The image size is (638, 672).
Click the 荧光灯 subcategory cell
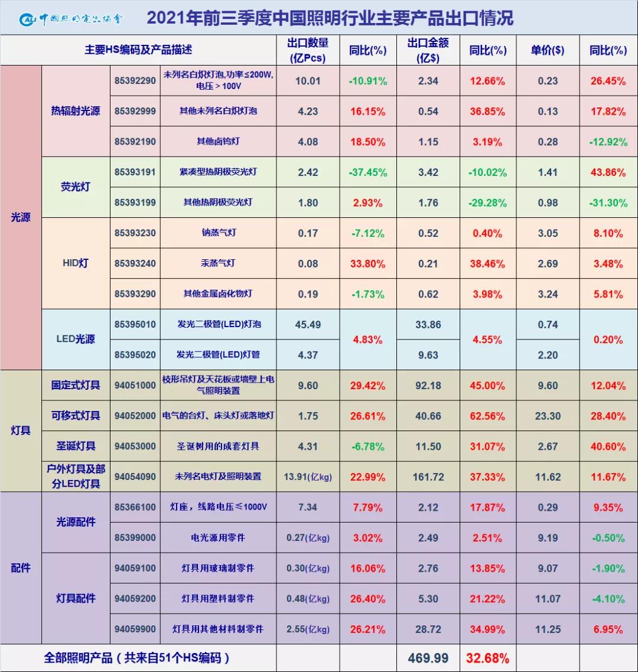tap(76, 187)
